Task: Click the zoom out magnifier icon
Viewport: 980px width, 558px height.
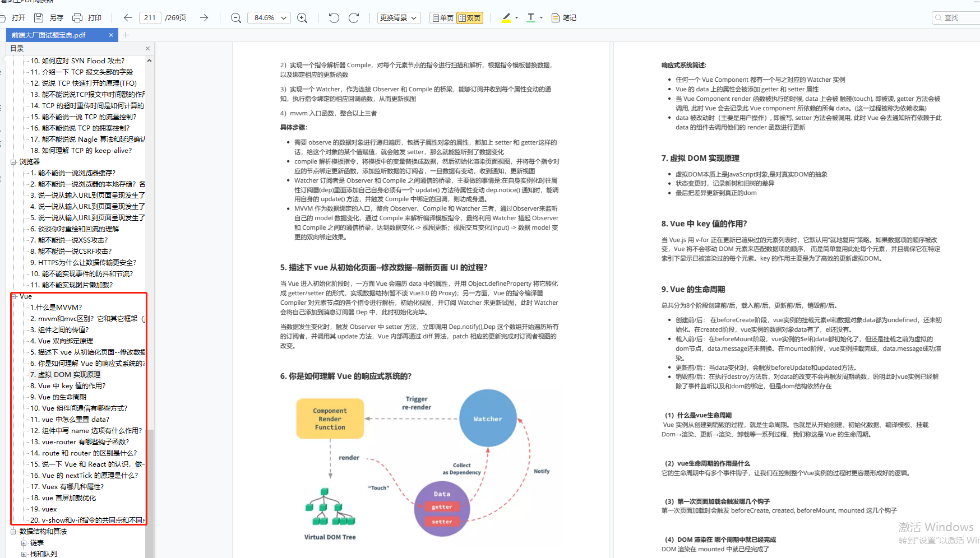Action: pos(236,18)
